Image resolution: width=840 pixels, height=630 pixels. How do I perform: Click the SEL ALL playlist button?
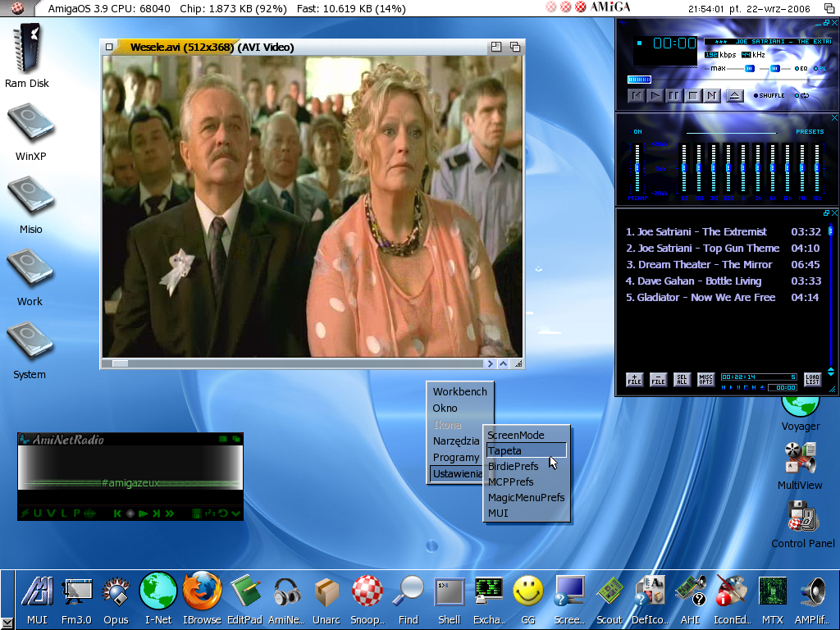[x=682, y=380]
